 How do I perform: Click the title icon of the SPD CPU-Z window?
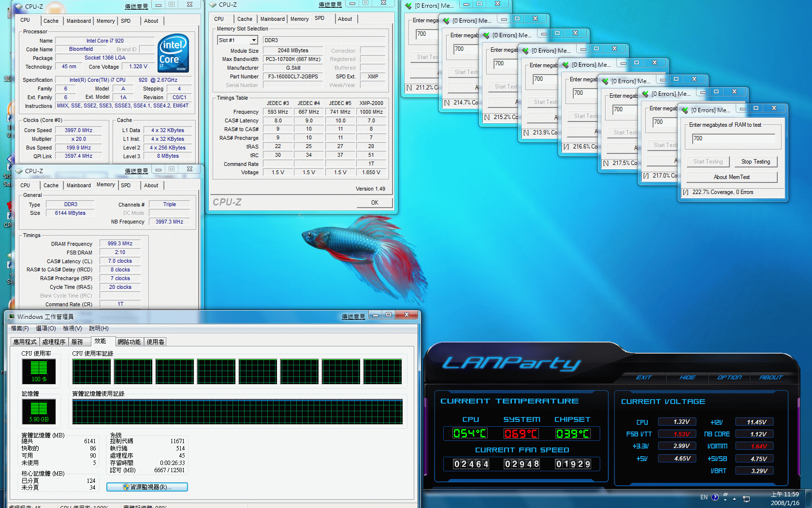(213, 5)
